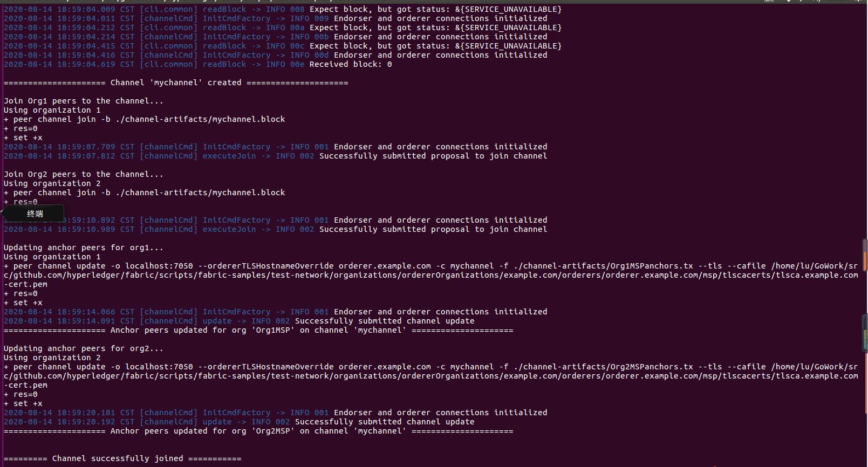Click 'Successfully submitted channel update' at 18:59:20.192
This screenshot has width=868, height=467.
click(x=385, y=422)
